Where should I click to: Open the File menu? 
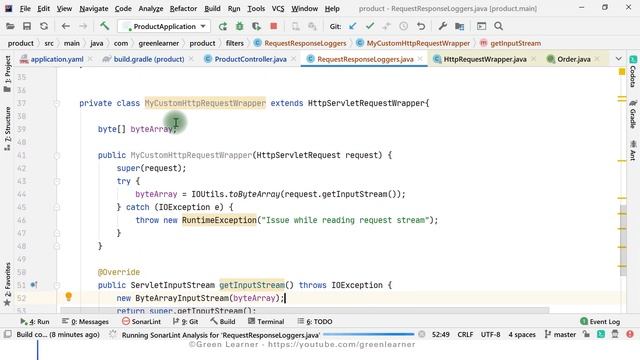click(x=25, y=9)
